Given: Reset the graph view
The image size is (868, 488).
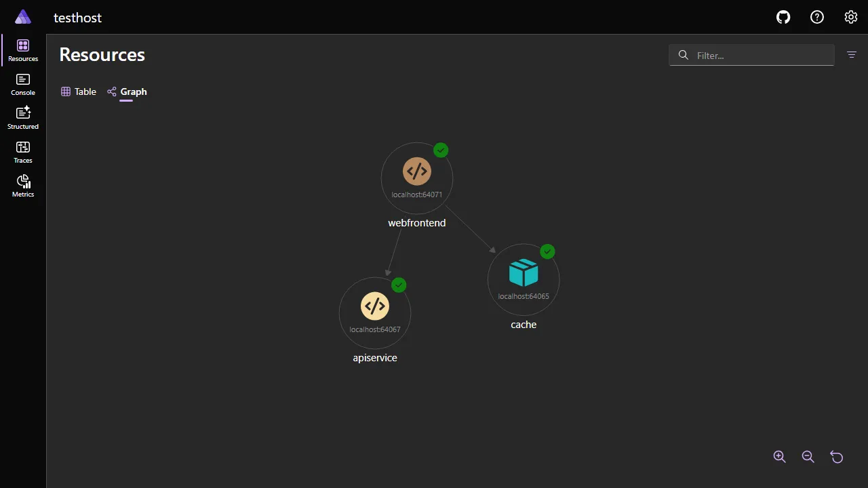Looking at the screenshot, I should pyautogui.click(x=836, y=457).
